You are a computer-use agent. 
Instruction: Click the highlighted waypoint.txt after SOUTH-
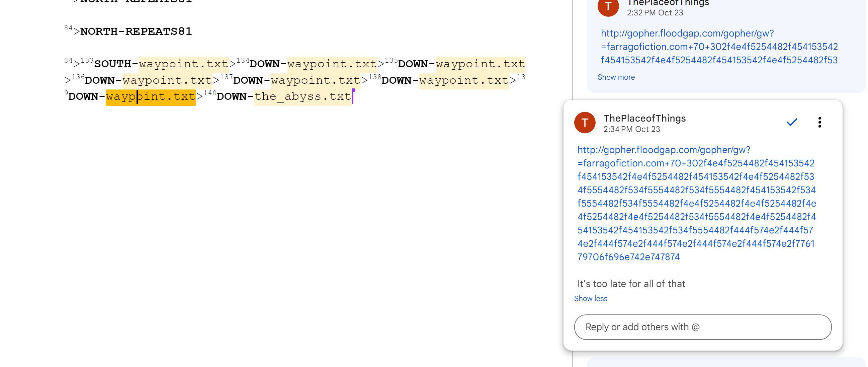pyautogui.click(x=184, y=64)
